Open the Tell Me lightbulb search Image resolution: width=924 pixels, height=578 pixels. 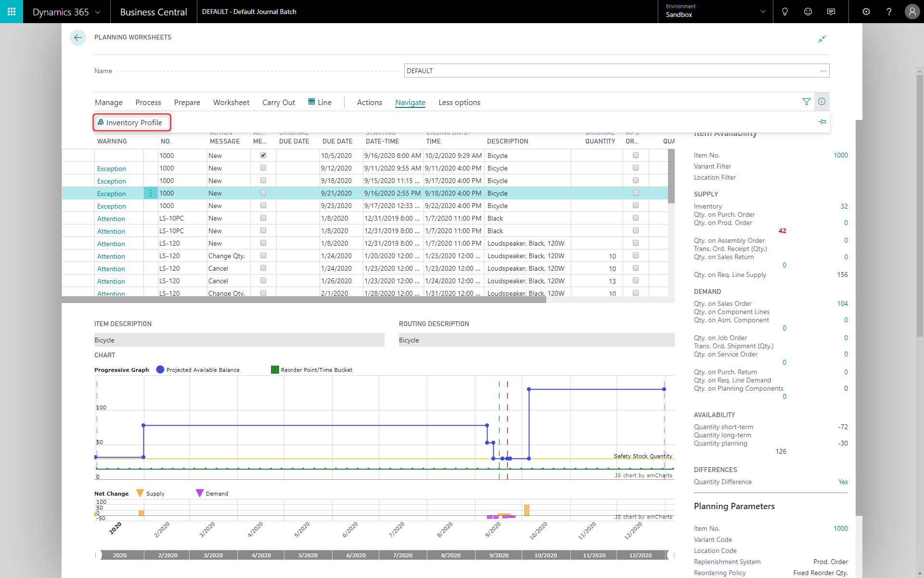(x=784, y=12)
